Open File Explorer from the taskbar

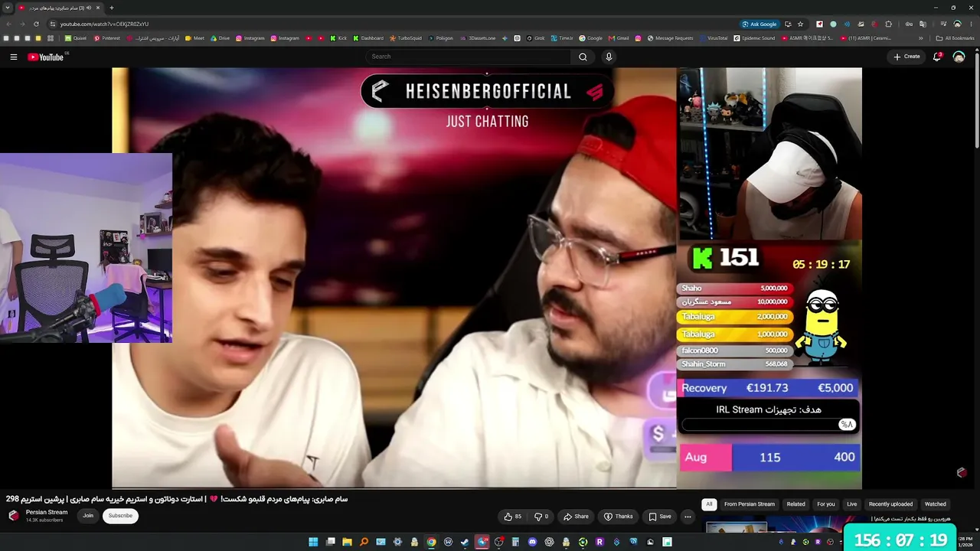tap(347, 542)
